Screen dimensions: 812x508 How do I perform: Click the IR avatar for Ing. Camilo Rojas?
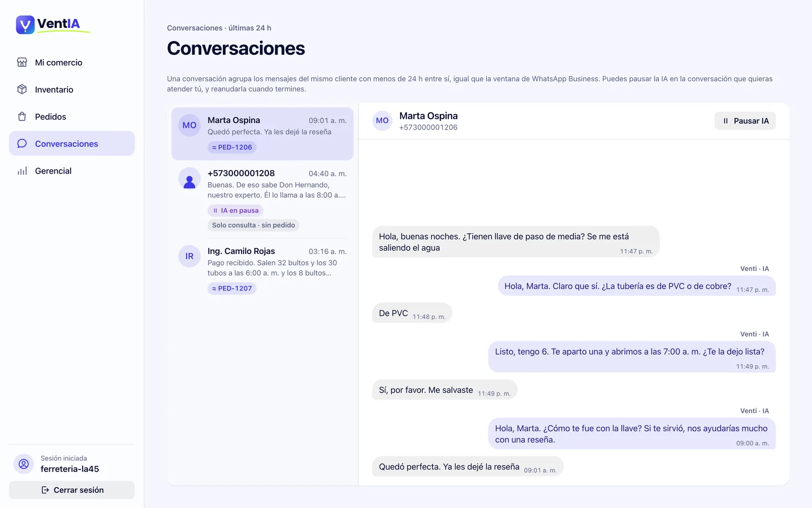(x=189, y=256)
